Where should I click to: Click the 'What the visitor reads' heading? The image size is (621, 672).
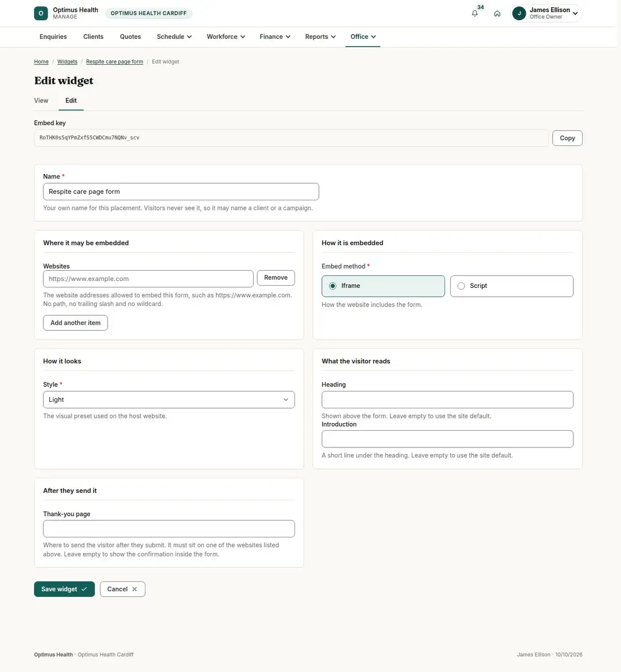tap(356, 361)
